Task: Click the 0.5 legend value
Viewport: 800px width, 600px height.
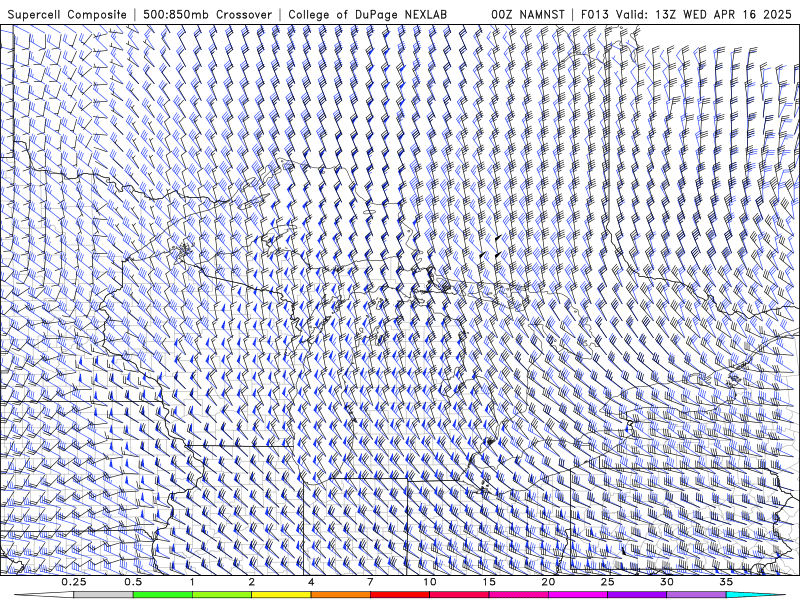Action: (133, 582)
